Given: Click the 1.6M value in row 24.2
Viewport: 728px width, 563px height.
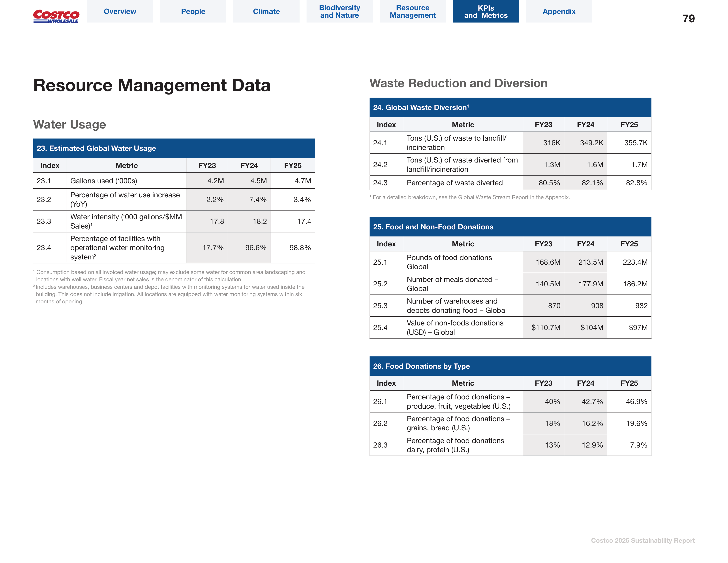Looking at the screenshot, I should (595, 165).
